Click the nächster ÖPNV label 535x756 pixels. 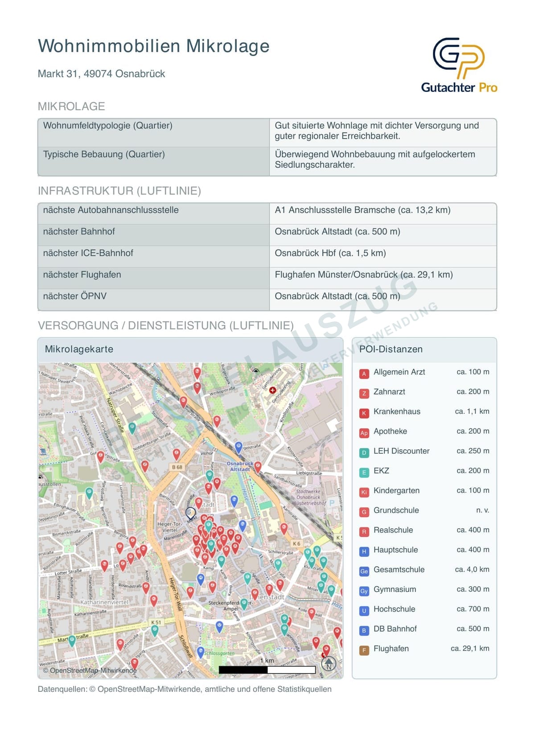click(74, 296)
